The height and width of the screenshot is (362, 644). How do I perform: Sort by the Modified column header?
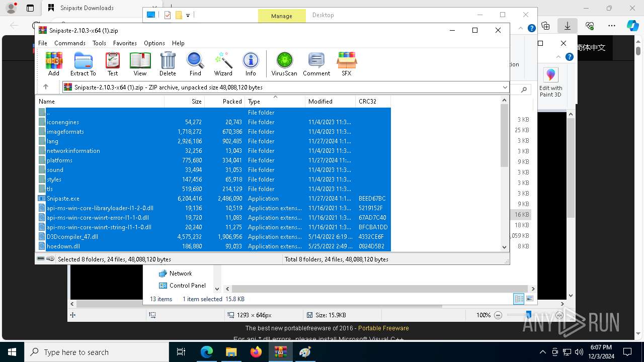(331, 102)
